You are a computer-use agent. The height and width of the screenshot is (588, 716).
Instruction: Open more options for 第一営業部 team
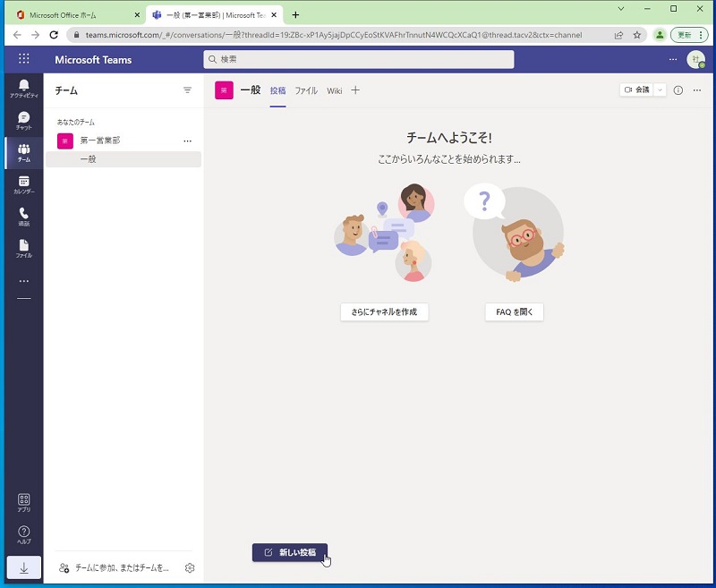tap(187, 141)
